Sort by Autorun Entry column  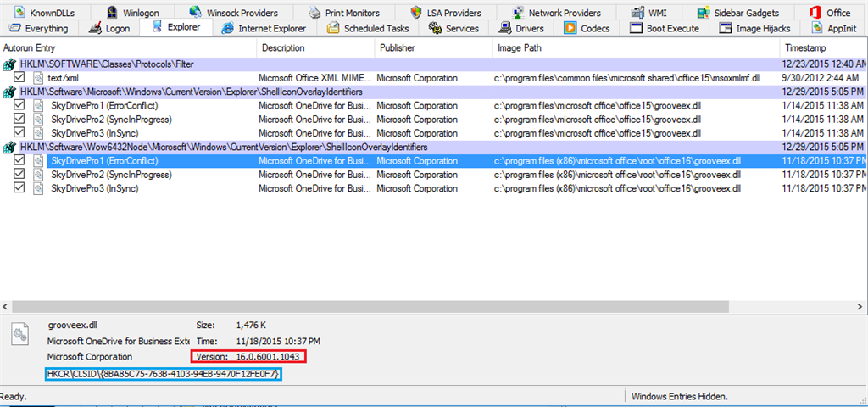[129, 48]
